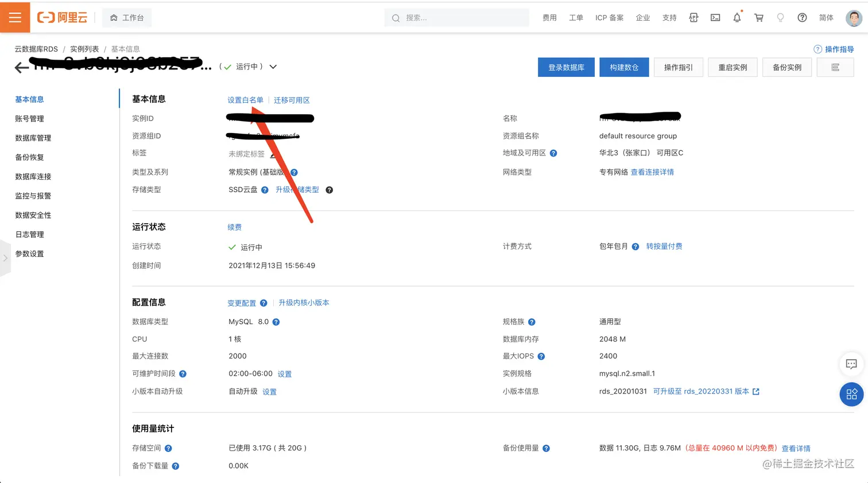Open the hamburger menu at top left
The height and width of the screenshot is (483, 868).
tap(15, 17)
